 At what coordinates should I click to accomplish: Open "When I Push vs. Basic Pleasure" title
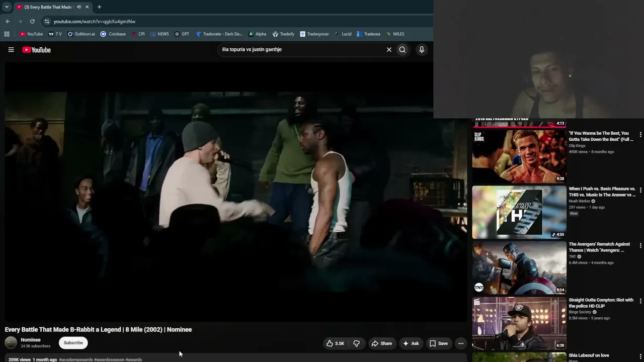coord(602,192)
